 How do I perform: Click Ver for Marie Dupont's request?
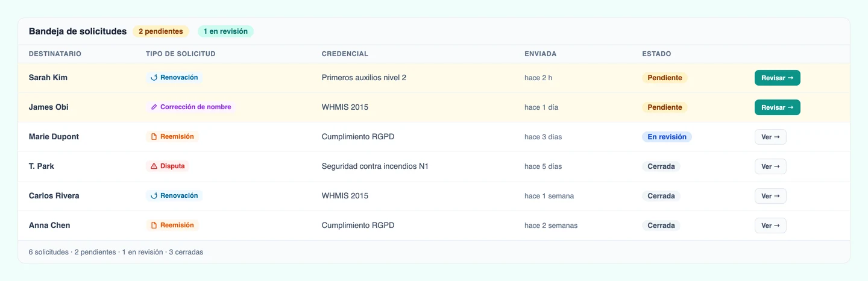[770, 137]
